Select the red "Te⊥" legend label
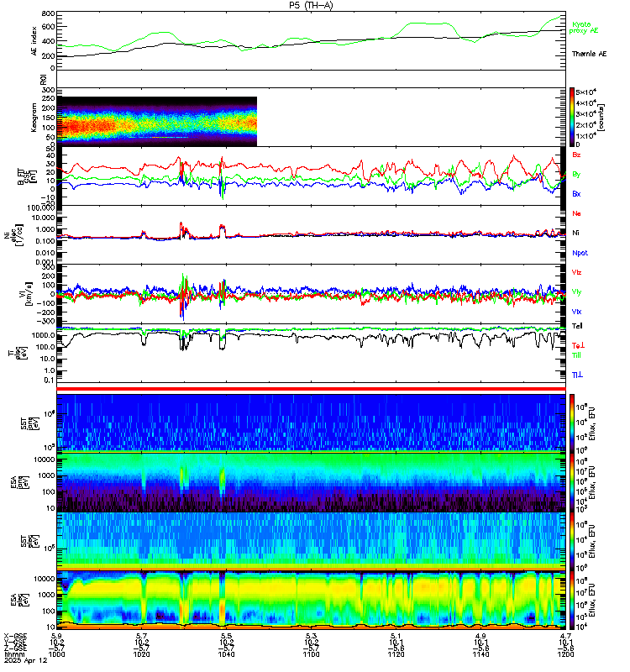 (x=578, y=345)
